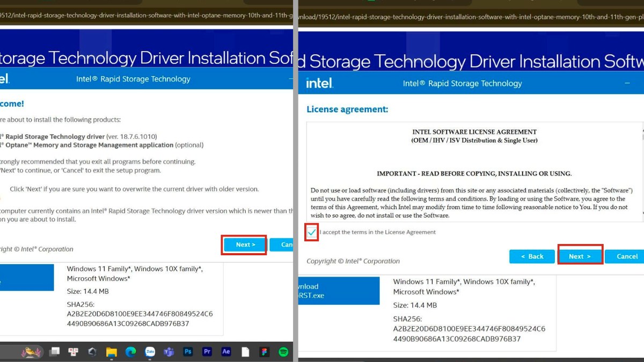
Task: Open Microsoft Teams from the taskbar
Action: pyautogui.click(x=169, y=352)
